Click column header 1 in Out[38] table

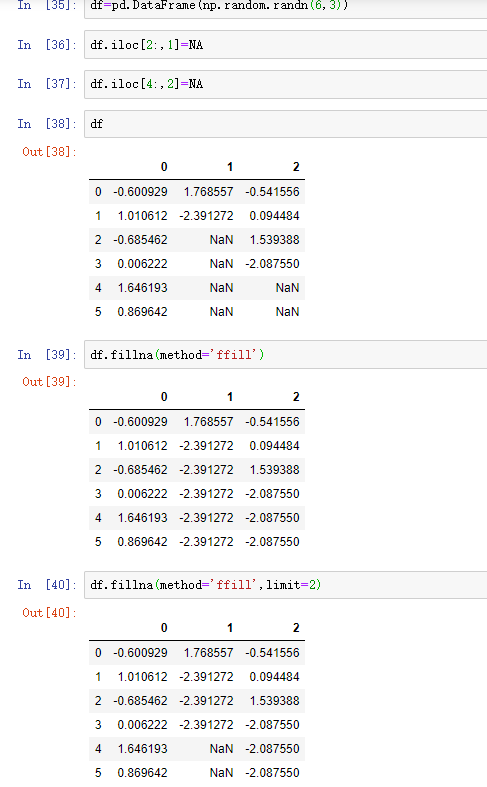coord(229,167)
